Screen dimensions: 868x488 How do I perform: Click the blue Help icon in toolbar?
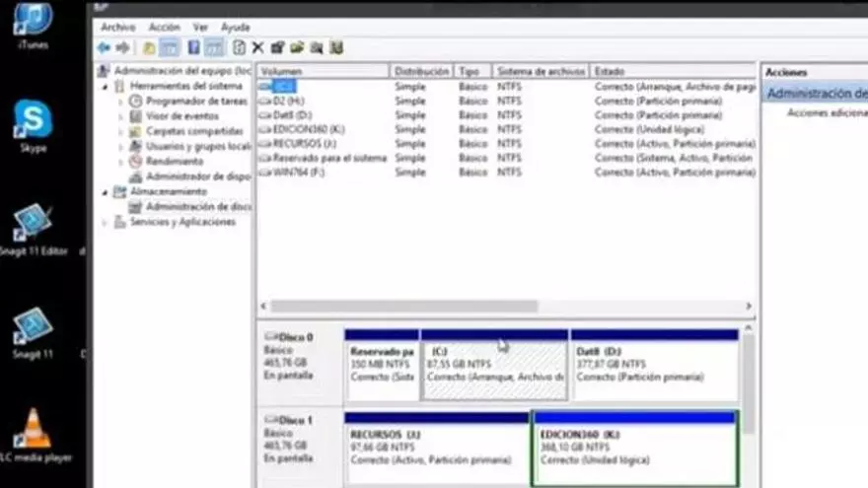194,47
